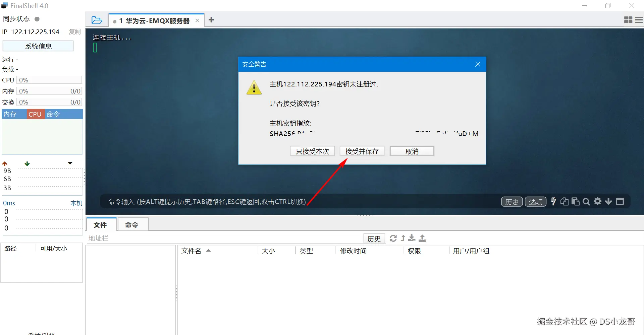The image size is (644, 335).
Task: Restore down the FinalShell window
Action: coord(608,6)
